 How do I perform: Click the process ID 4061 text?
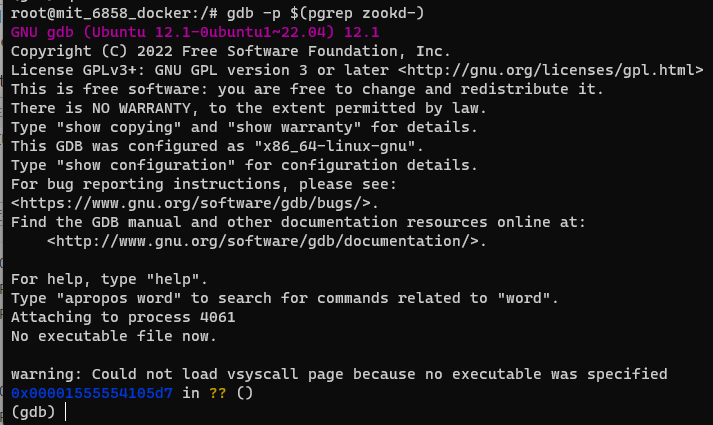pyautogui.click(x=217, y=317)
